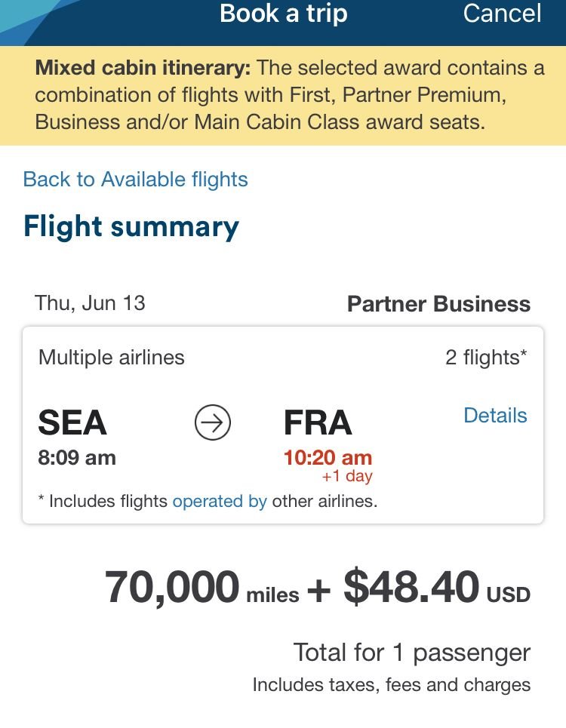Click the red 10:20 am arrival time
Viewport: 566px width, 728px height.
tap(328, 457)
